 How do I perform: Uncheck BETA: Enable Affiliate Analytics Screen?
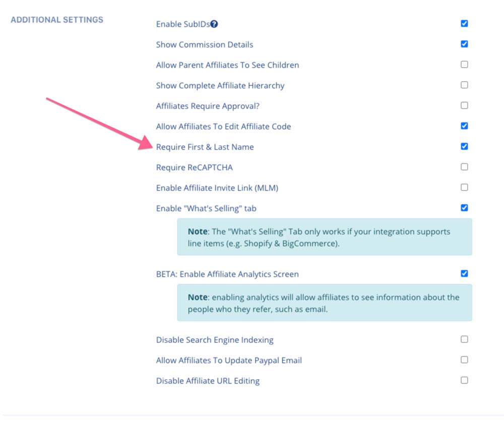(x=464, y=273)
